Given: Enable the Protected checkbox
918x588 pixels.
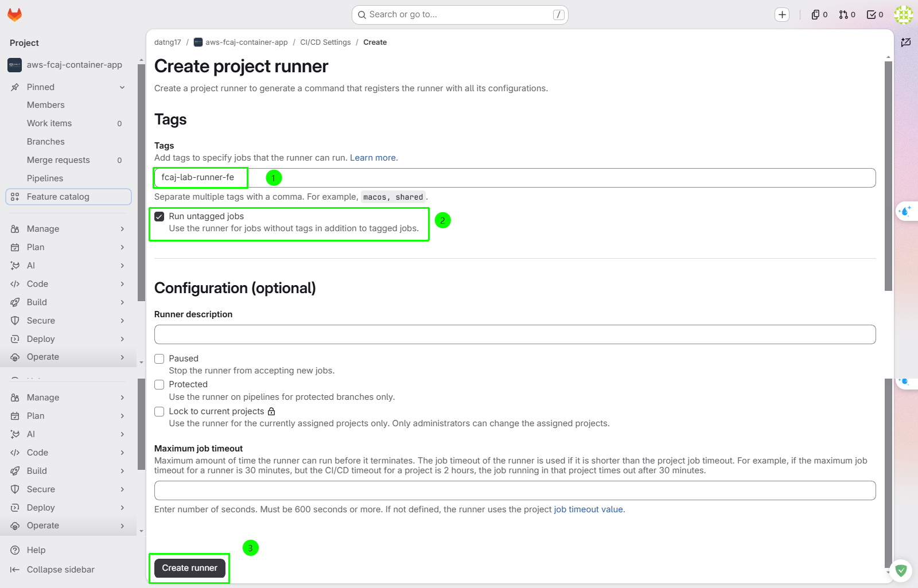Looking at the screenshot, I should click(160, 385).
